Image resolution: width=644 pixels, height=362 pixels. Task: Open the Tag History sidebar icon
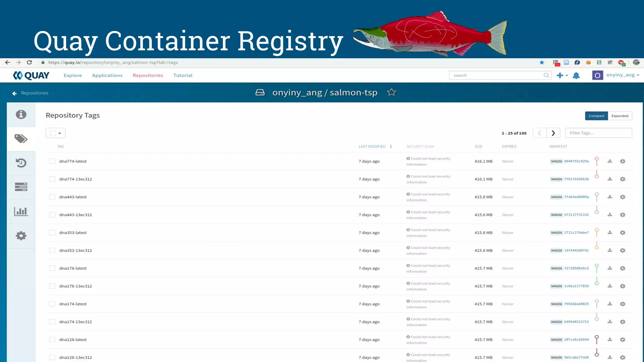click(x=21, y=163)
